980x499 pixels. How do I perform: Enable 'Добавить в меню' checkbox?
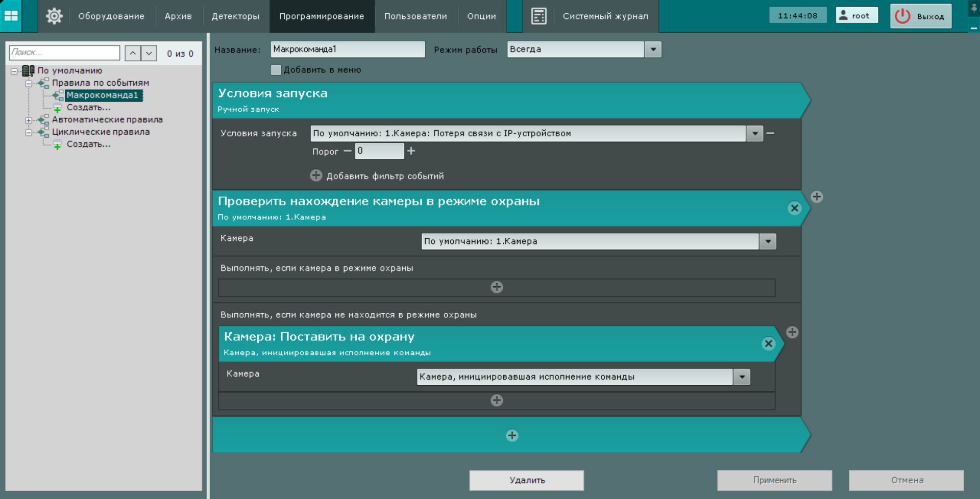276,70
